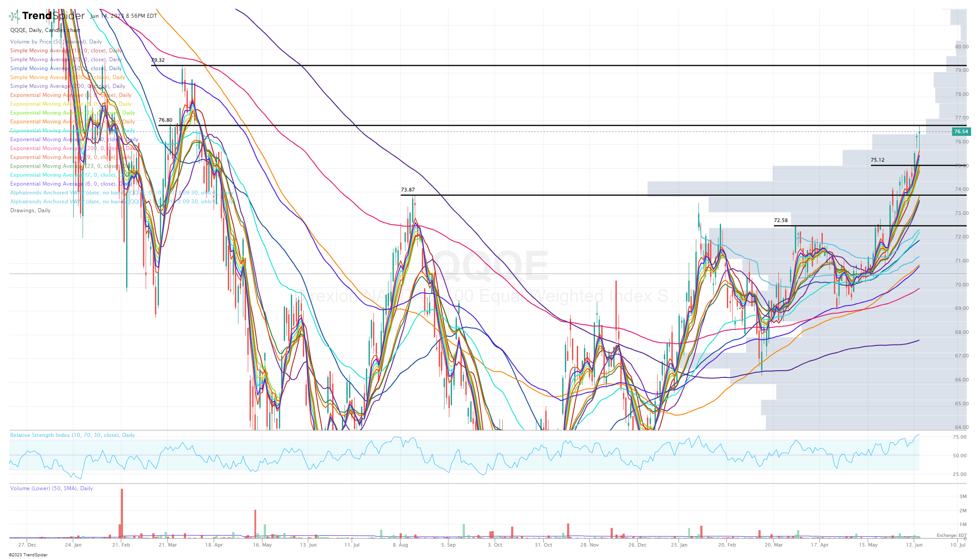This screenshot has width=980, height=559.
Task: Select the Anchored VWAP 31/03/2023 legend entry
Action: click(x=121, y=202)
